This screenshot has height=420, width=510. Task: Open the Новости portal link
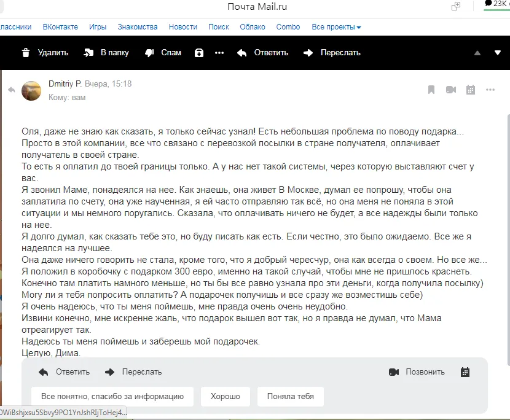(182, 27)
